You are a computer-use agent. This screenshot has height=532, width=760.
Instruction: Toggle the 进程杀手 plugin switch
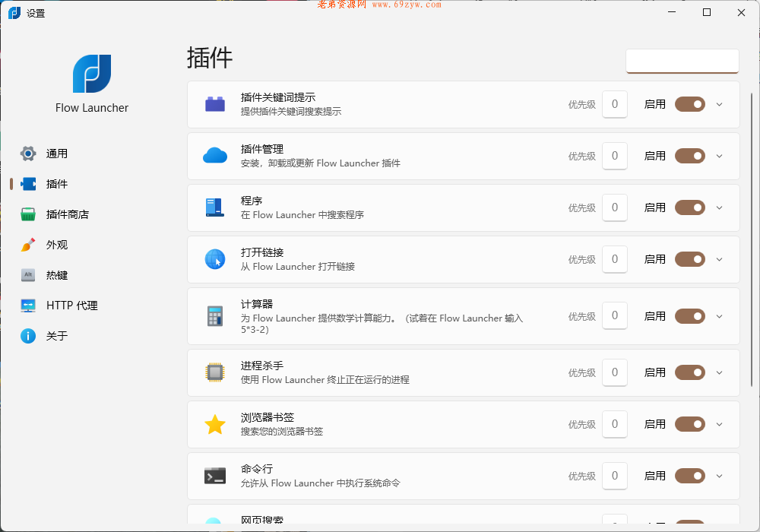(690, 372)
